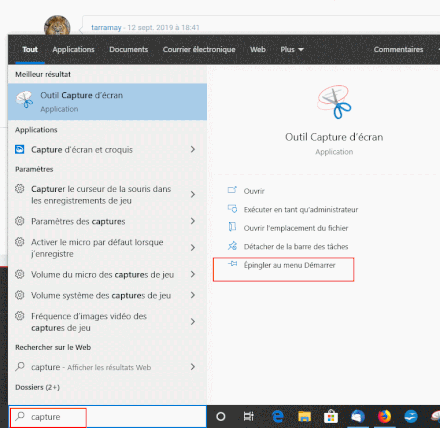Viewport: 440px width, 428px height.
Task: Switch to the Documents search tab
Action: click(129, 49)
